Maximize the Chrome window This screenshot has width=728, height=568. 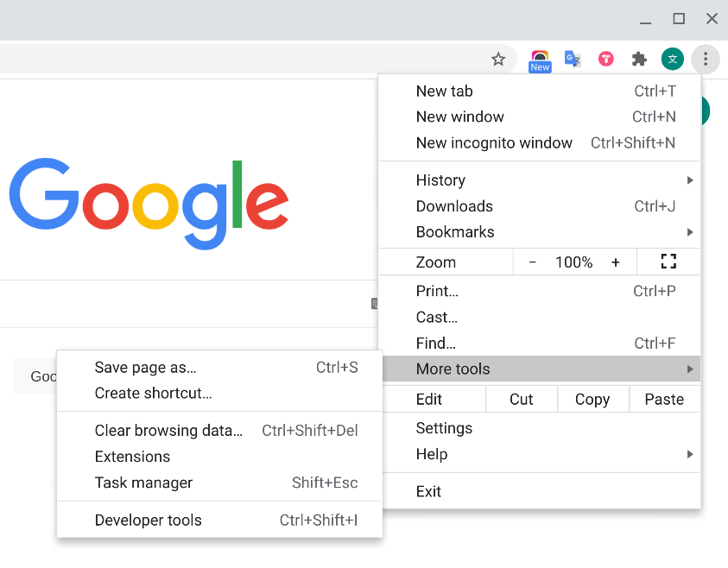click(x=679, y=19)
